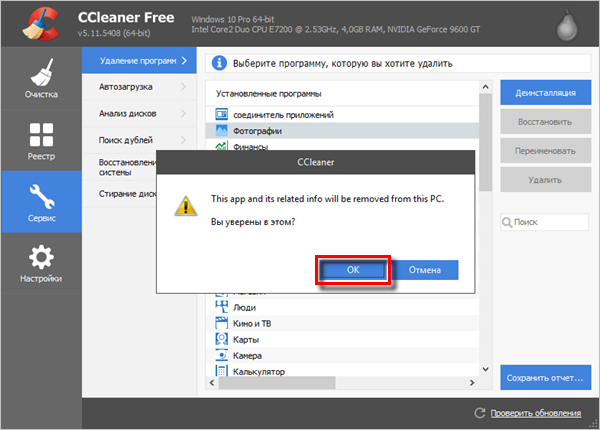The image size is (600, 430).
Task: Select Фотографии in the program list
Action: pos(342,130)
